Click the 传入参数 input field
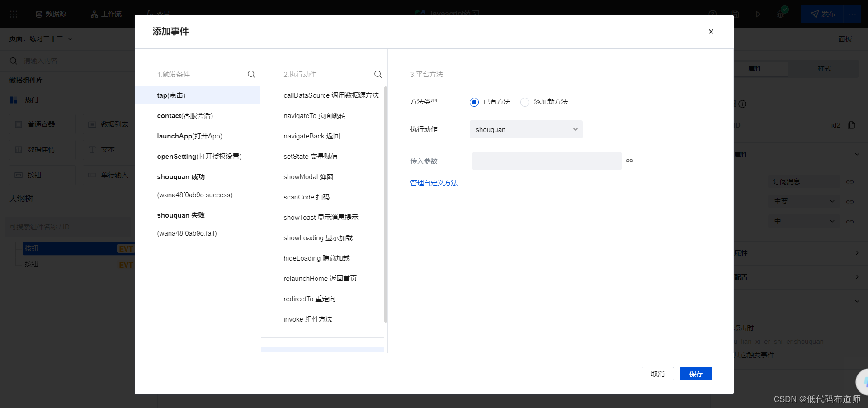 pos(547,161)
